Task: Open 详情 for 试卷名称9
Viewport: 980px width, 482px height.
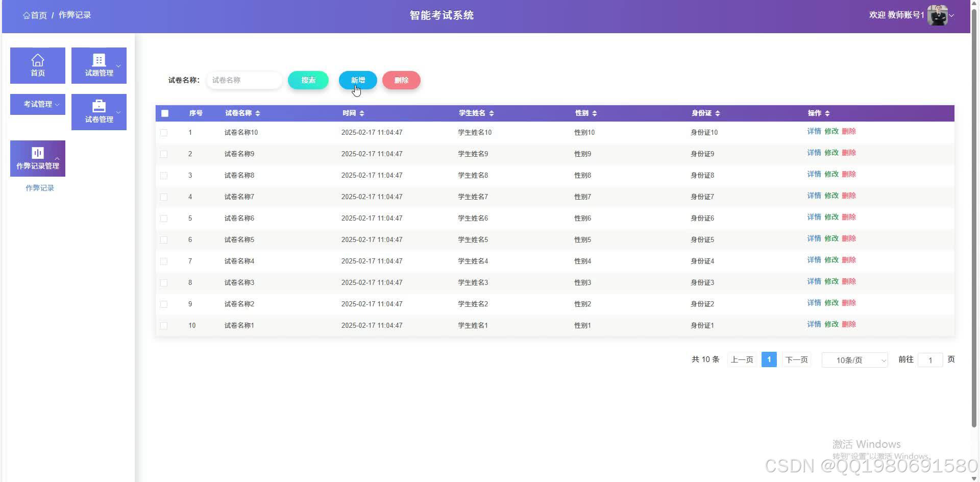Action: 814,153
